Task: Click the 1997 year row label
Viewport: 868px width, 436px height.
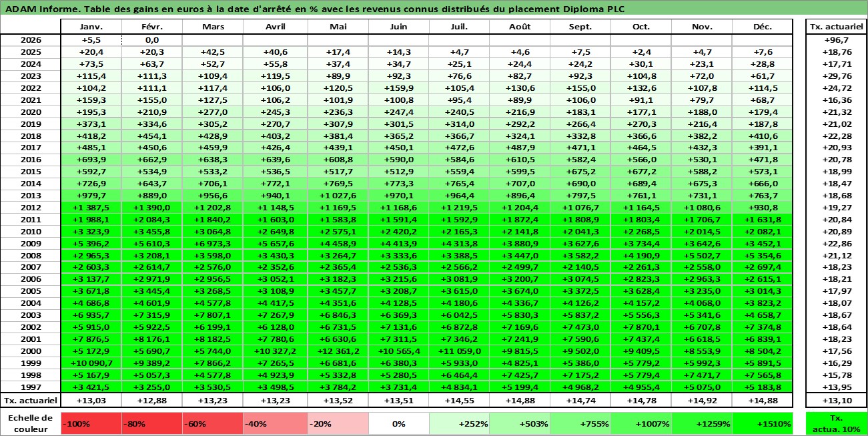Action: pos(31,388)
